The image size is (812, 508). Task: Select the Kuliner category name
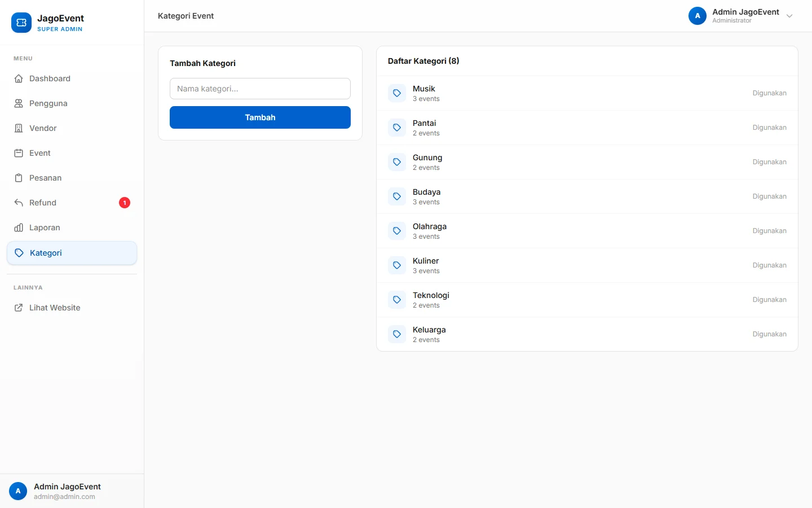pyautogui.click(x=426, y=261)
